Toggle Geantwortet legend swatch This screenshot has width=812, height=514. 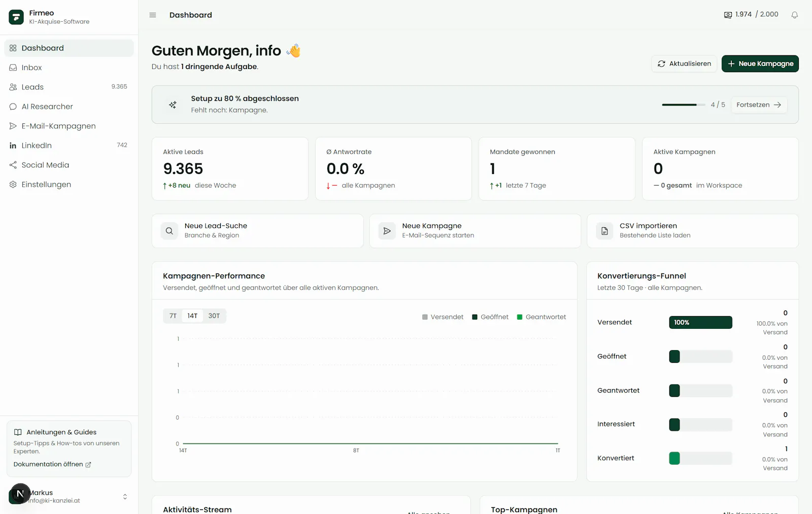pyautogui.click(x=520, y=317)
